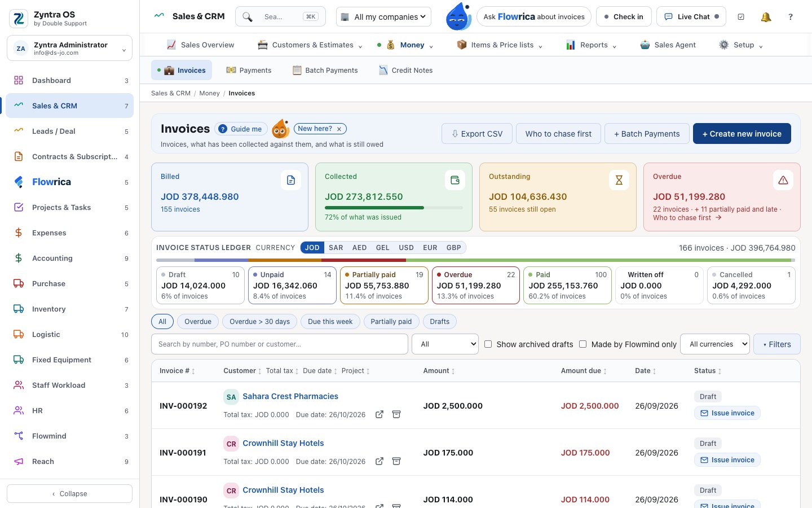Click the Flowrica water-drop mascot

coord(458,16)
